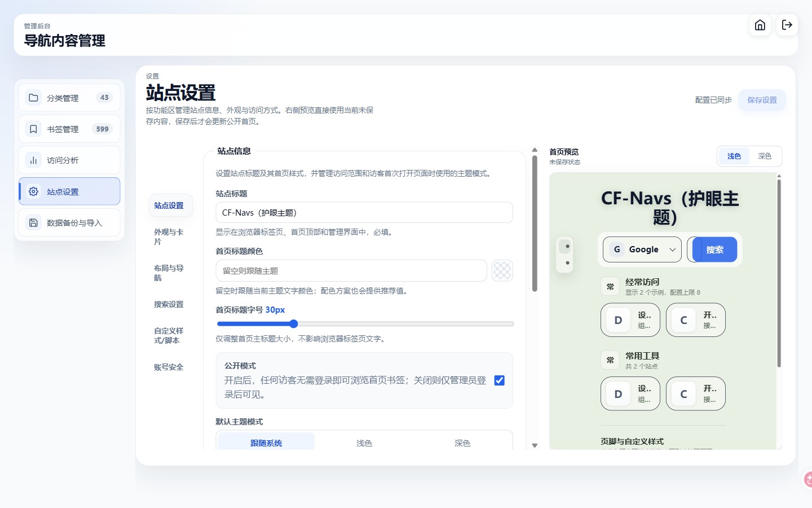This screenshot has width=812, height=508.
Task: Click the CF-Navs preview title heading
Action: [x=669, y=207]
